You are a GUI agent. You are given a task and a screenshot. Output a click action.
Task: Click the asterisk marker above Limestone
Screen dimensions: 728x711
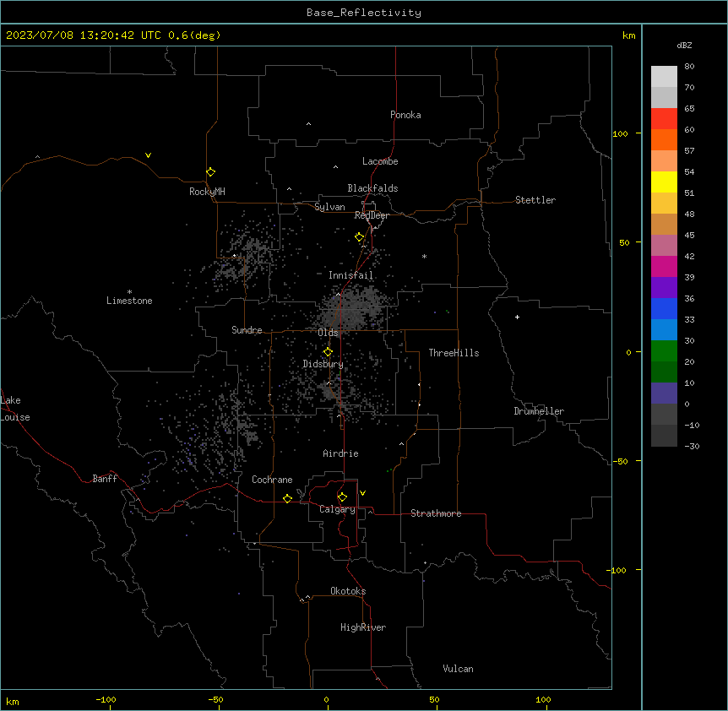pos(129,292)
